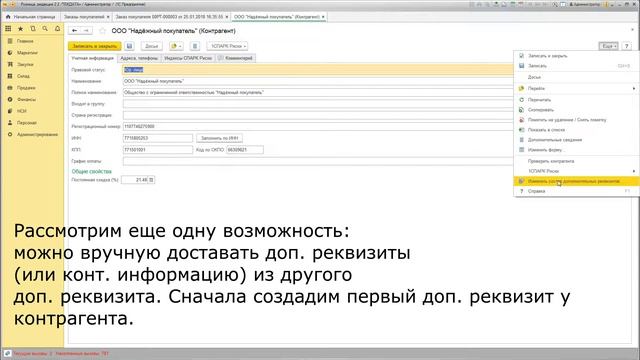Screen dimensions: 640x360
Task: Expand Перейти submenu in the Ещё menu
Action: tap(576, 88)
